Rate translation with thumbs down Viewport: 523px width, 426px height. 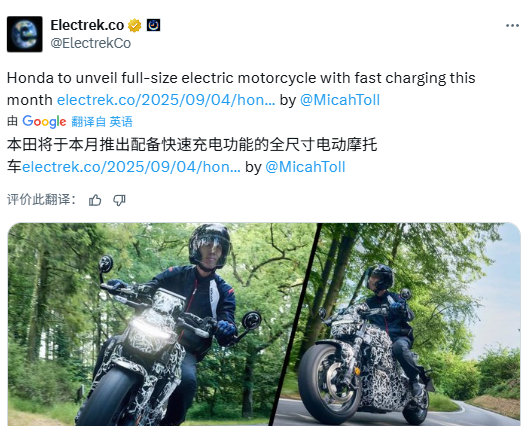tap(119, 200)
